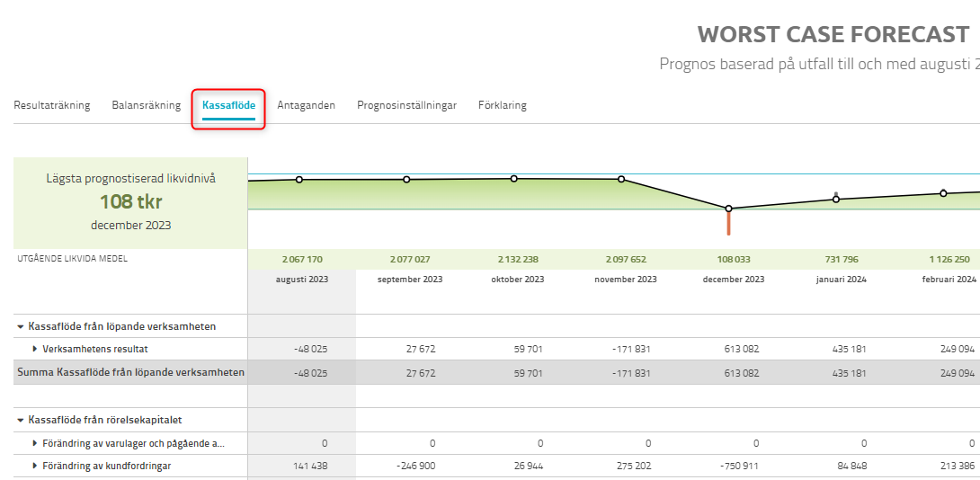
Task: Click kundfordringar value 275 202
Action: click(x=632, y=466)
